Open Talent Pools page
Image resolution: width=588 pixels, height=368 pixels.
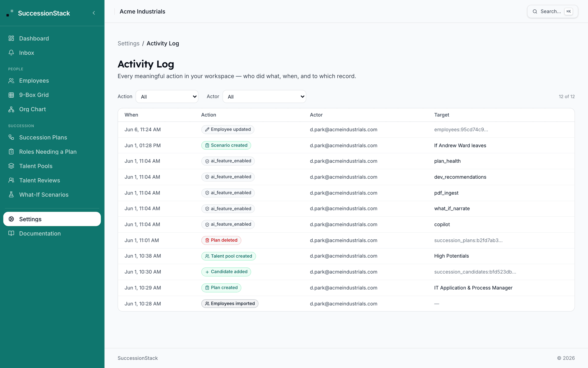click(52, 166)
